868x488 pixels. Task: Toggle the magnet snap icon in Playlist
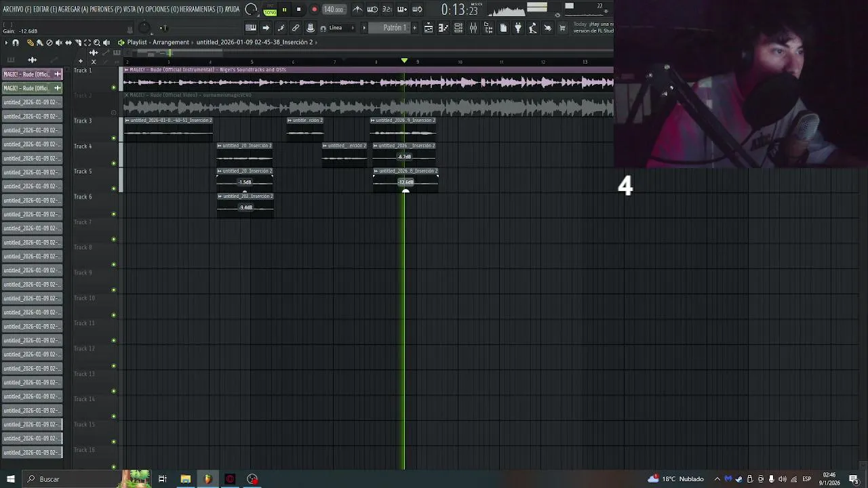point(16,43)
